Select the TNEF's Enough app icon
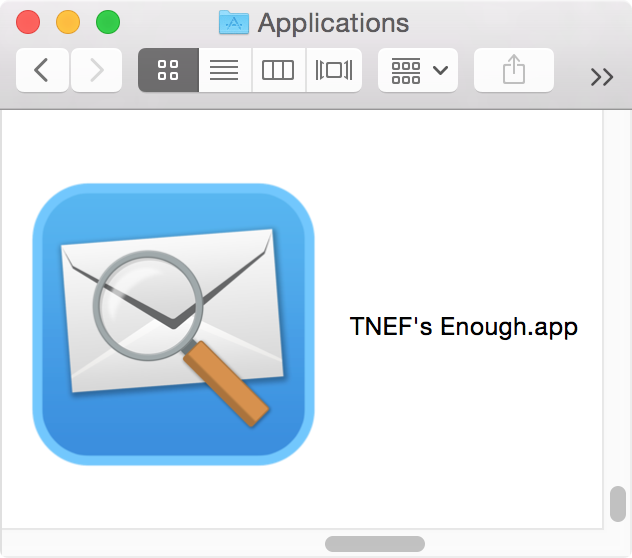The width and height of the screenshot is (632, 558). click(173, 325)
